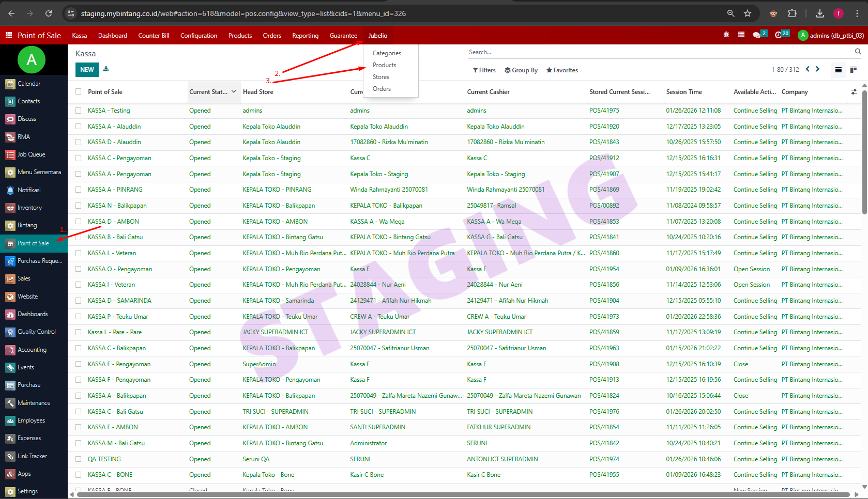
Task: Click Open Session for KASSA O - Pengayoman
Action: [x=752, y=269]
